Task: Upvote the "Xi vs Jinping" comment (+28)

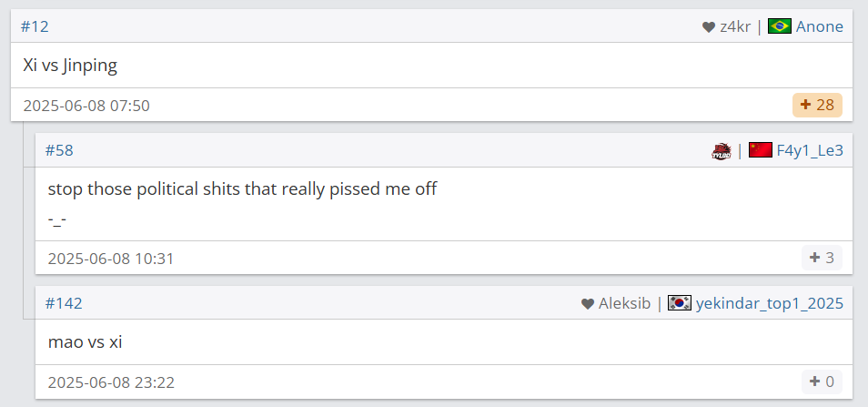Action: tap(817, 106)
